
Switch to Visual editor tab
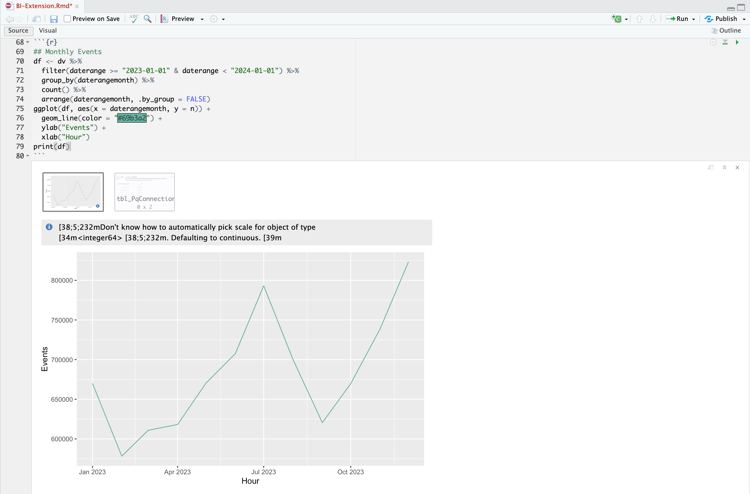click(48, 31)
